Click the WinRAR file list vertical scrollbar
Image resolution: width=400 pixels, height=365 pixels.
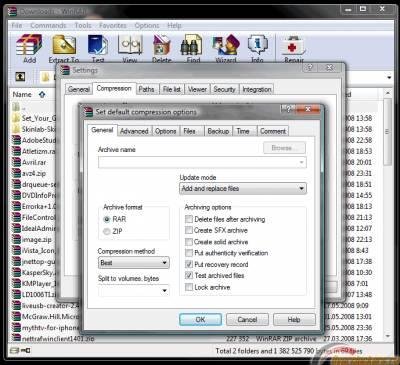(x=387, y=133)
